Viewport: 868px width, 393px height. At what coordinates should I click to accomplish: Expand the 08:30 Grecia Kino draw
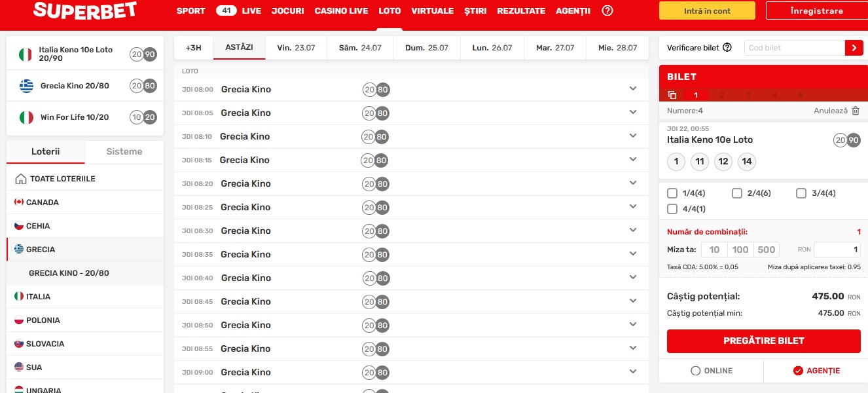[633, 231]
